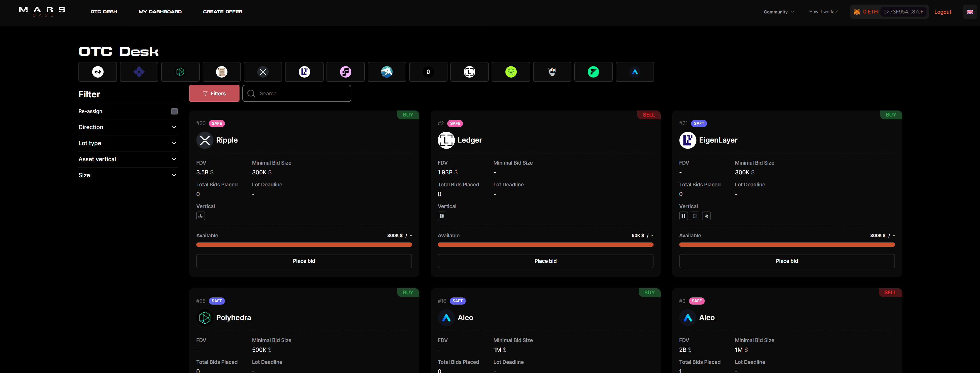Open the language selector UK flag
Viewport: 980px width, 373px height.
coord(970,12)
